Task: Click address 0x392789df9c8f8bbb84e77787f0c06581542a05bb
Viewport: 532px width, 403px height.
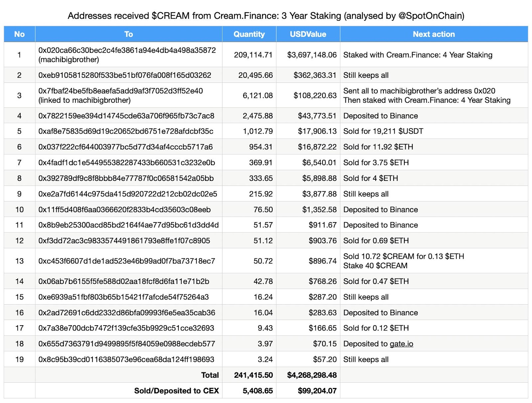Action: point(126,178)
